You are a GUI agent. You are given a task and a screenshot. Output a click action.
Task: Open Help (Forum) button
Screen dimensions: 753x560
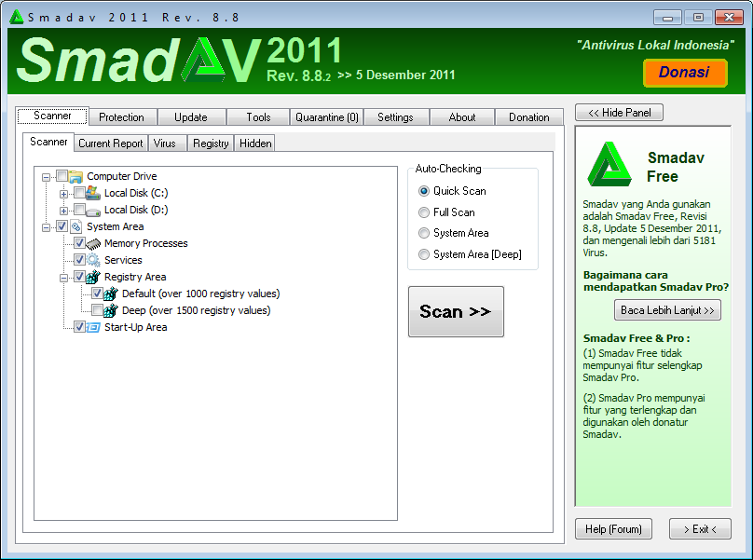pos(613,528)
